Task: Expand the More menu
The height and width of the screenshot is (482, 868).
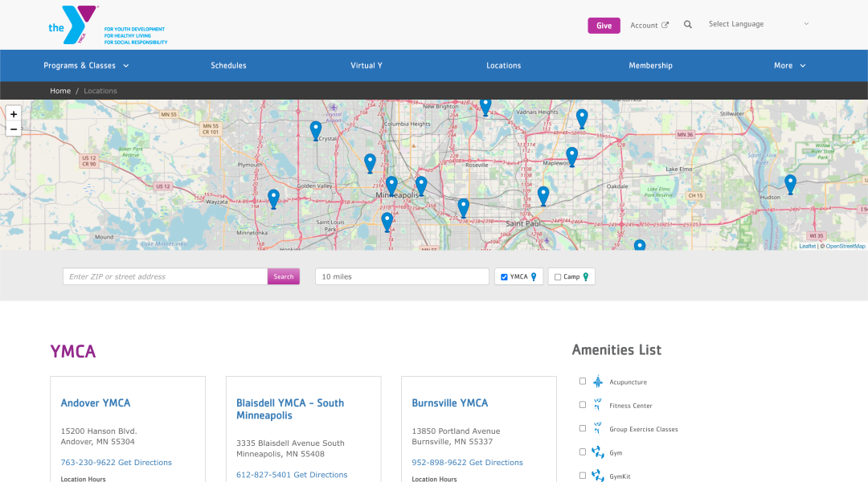Action: point(789,66)
